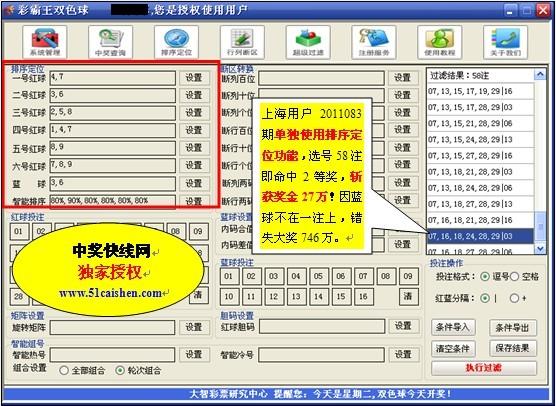Focus the 三号红球 field containing 2,5,8

click(x=113, y=113)
